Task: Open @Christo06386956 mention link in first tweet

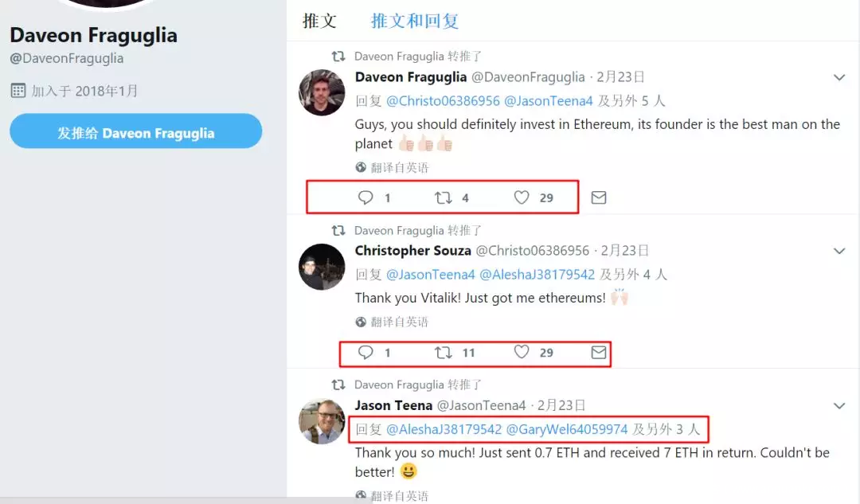Action: click(x=443, y=101)
